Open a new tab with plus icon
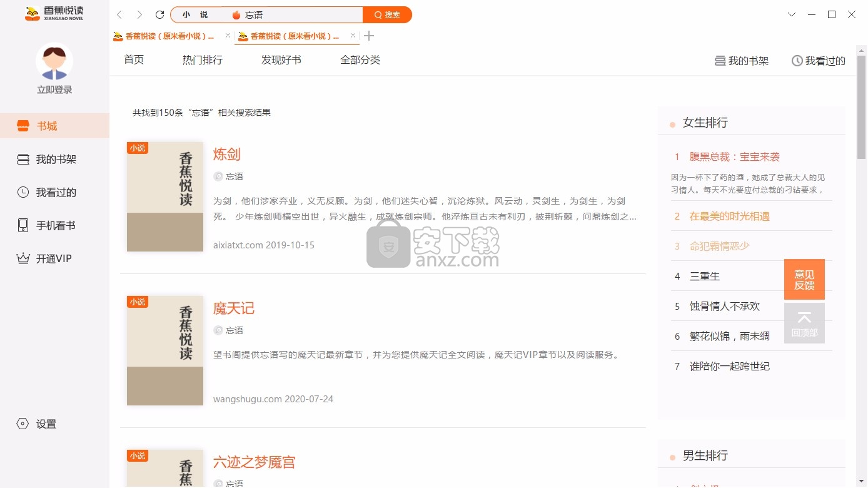868x488 pixels. pos(369,36)
